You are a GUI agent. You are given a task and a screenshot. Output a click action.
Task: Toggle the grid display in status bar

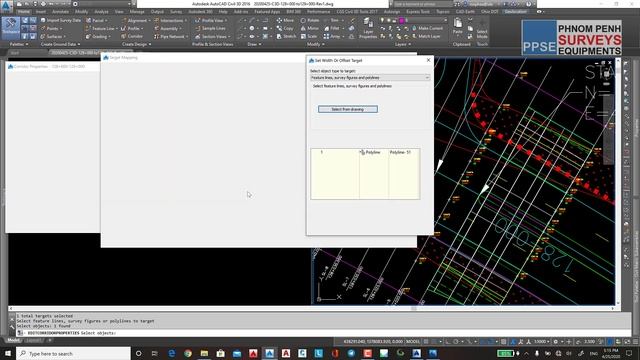click(x=426, y=341)
